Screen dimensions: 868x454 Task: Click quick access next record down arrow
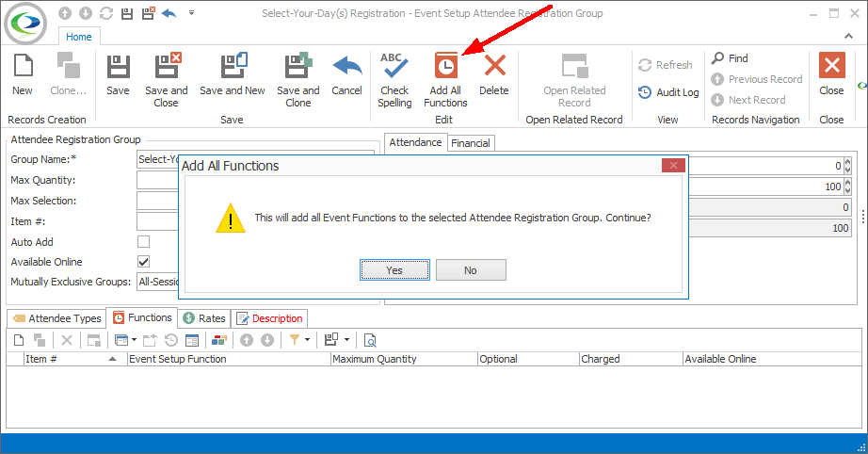(x=86, y=13)
